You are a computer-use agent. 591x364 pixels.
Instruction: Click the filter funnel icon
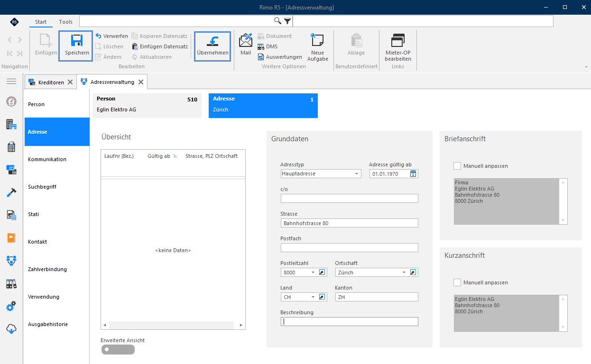coord(287,21)
